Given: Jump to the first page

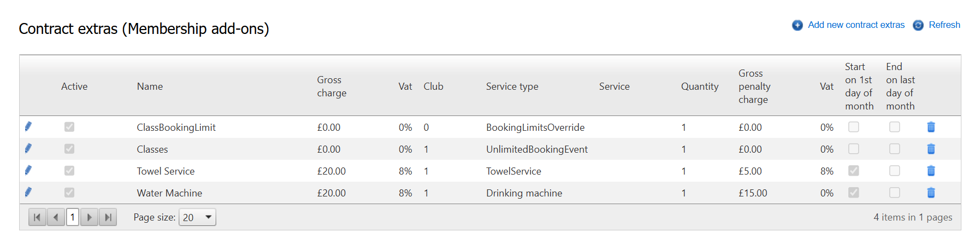Looking at the screenshot, I should coord(37,217).
